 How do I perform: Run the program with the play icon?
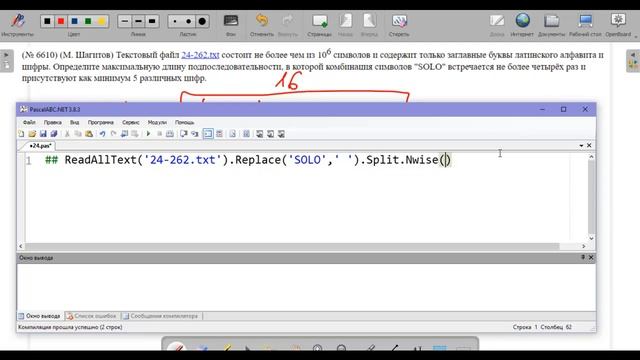pyautogui.click(x=148, y=134)
